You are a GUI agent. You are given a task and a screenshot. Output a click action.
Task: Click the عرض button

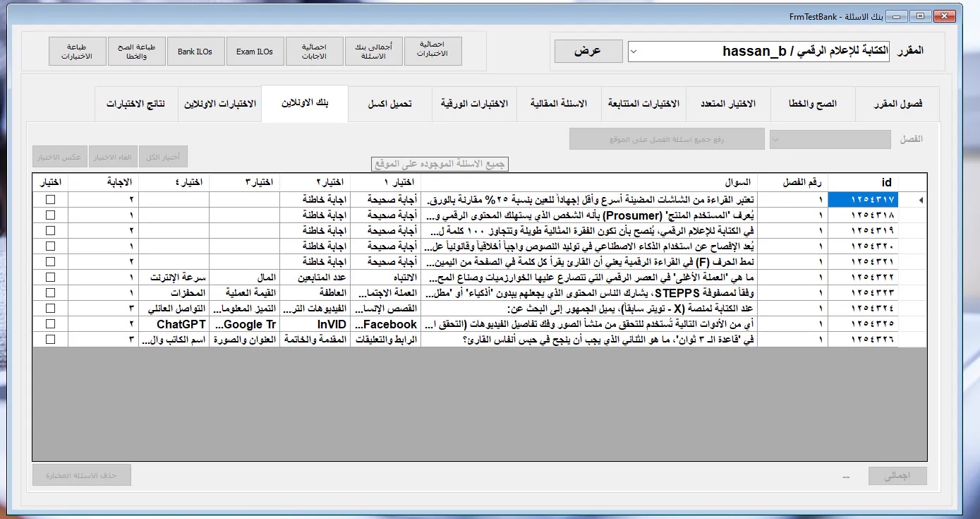pyautogui.click(x=588, y=51)
